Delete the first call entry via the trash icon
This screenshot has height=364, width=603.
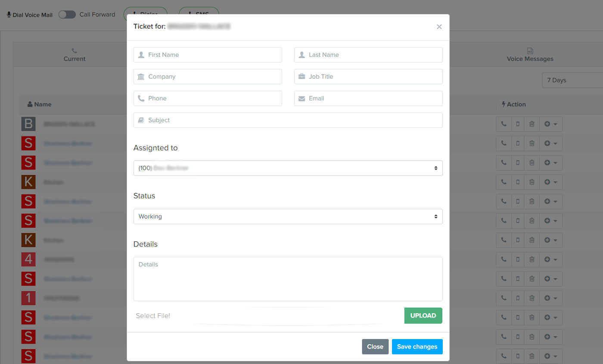(532, 124)
